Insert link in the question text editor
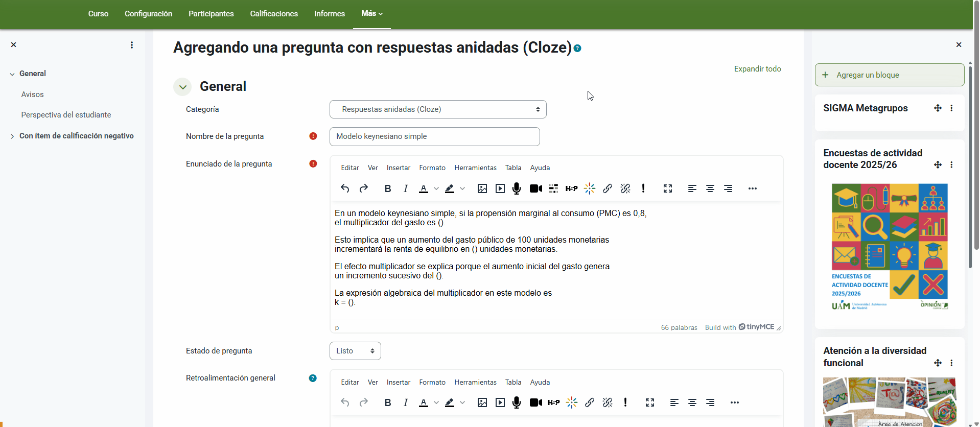The image size is (980, 427). (x=608, y=188)
